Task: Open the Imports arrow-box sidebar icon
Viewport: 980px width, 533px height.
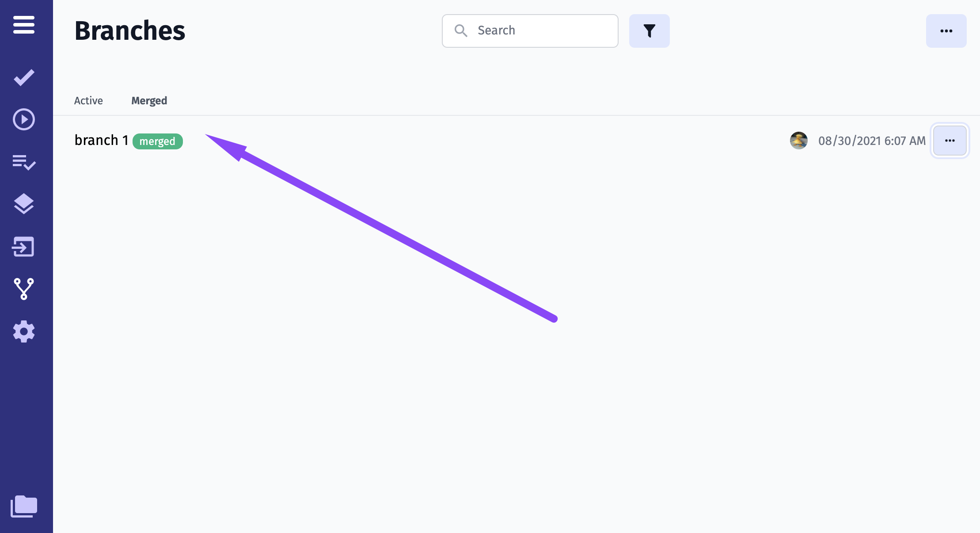Action: pyautogui.click(x=24, y=247)
